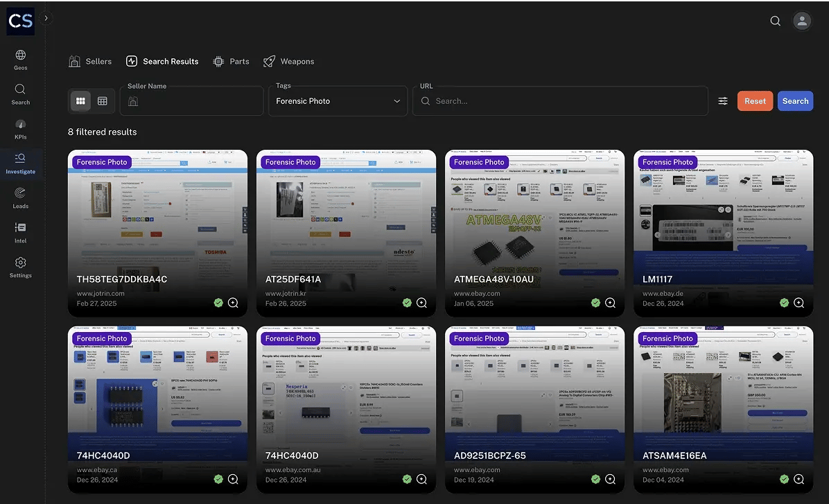Select the ATSAM4E16EA title text
Viewport: 829px width, 504px height.
(674, 455)
